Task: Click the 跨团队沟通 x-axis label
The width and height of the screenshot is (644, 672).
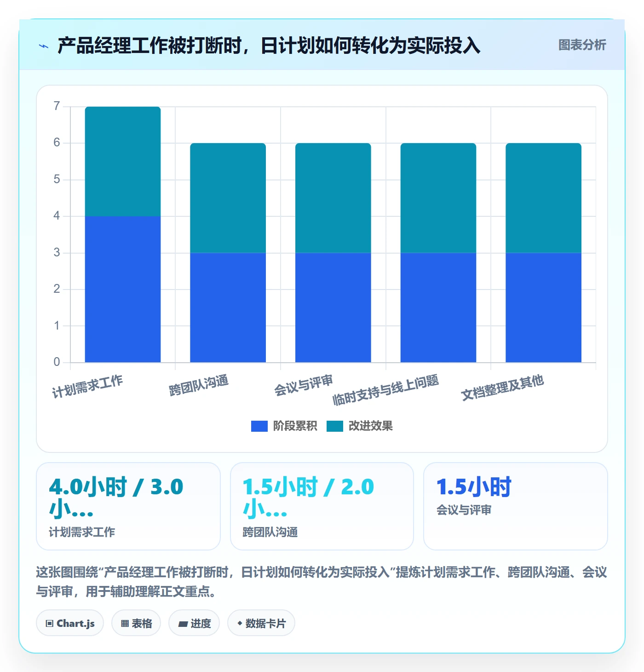Action: pyautogui.click(x=199, y=386)
